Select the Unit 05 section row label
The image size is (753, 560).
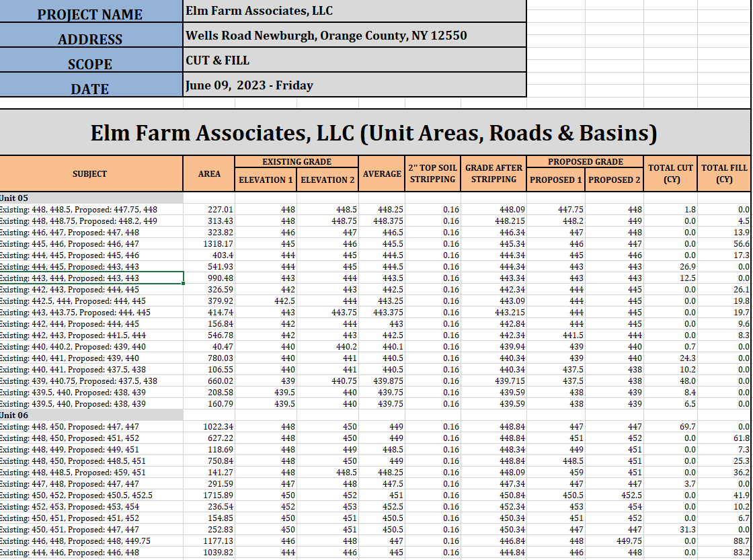click(x=15, y=198)
